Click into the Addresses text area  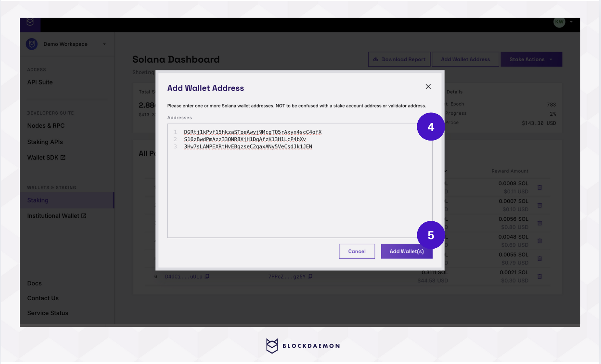pos(300,181)
